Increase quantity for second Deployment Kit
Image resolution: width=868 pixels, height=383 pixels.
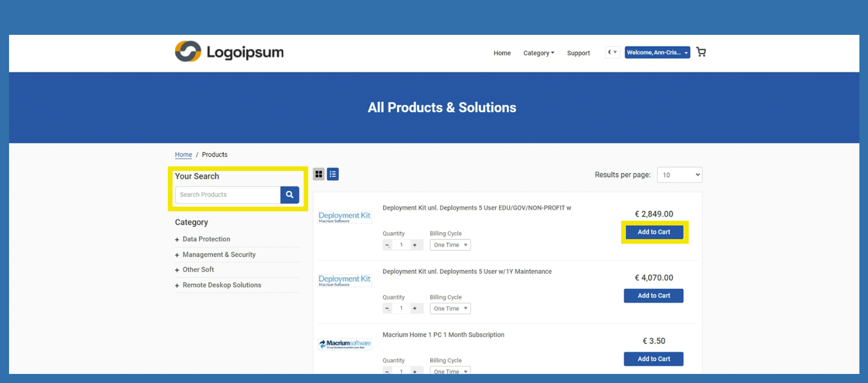coord(415,308)
